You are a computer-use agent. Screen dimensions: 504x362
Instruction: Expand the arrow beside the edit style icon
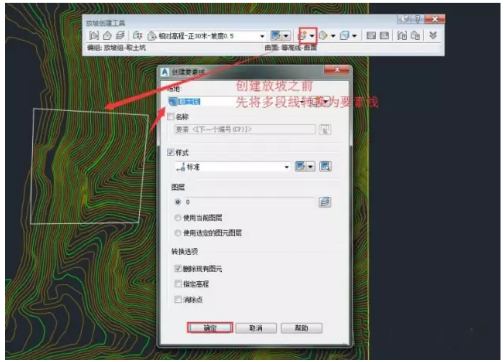click(x=311, y=166)
